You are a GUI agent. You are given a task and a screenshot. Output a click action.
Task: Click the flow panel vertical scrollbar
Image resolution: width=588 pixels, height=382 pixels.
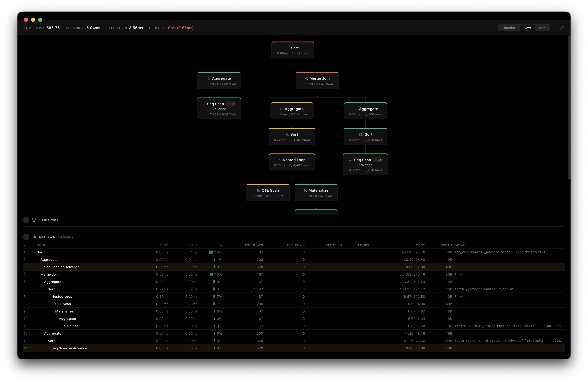tap(569, 107)
